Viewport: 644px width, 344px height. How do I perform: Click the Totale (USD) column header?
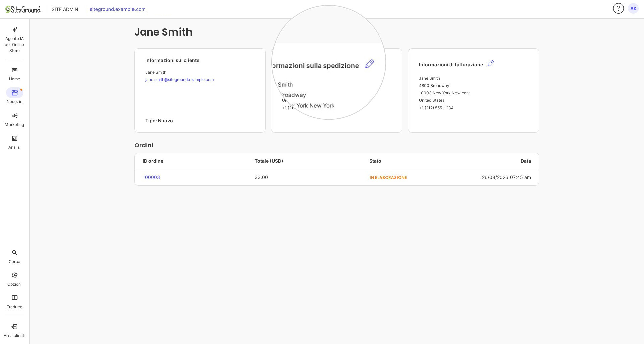click(269, 161)
